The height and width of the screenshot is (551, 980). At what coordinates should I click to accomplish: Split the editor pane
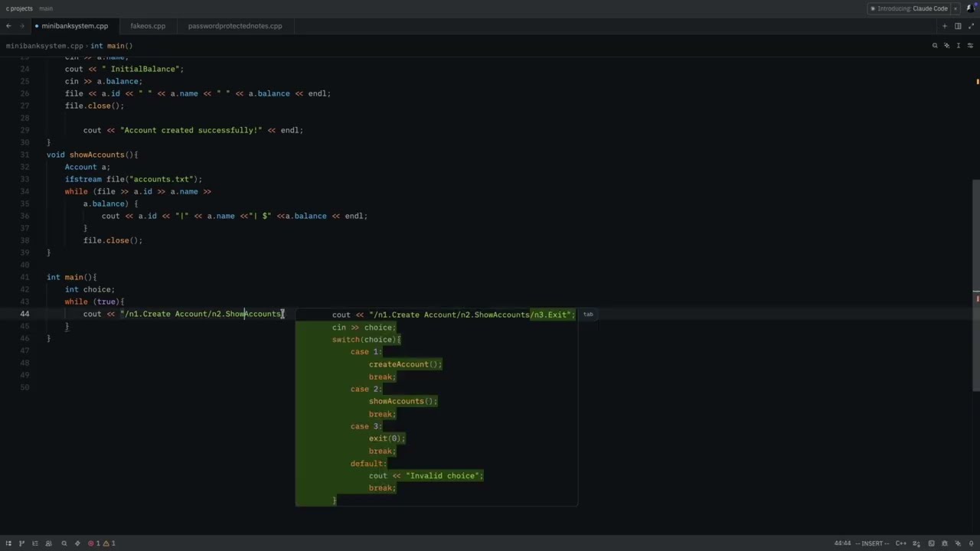958,26
